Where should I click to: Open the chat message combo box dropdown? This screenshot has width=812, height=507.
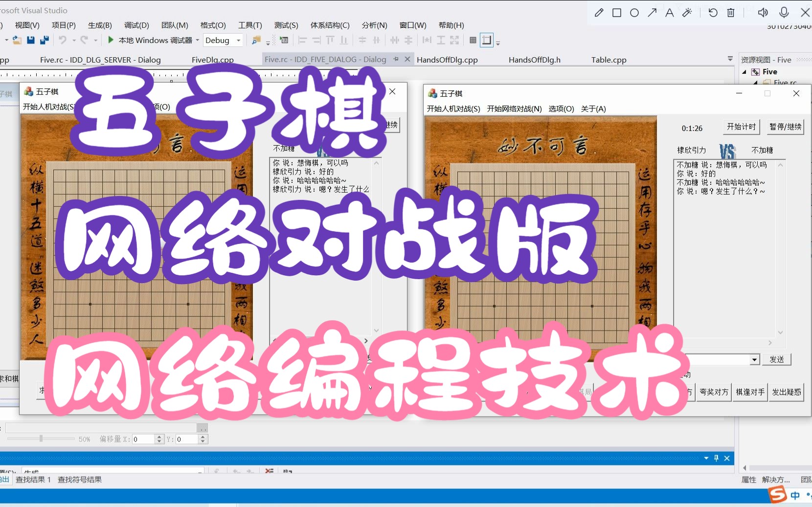[x=753, y=359]
